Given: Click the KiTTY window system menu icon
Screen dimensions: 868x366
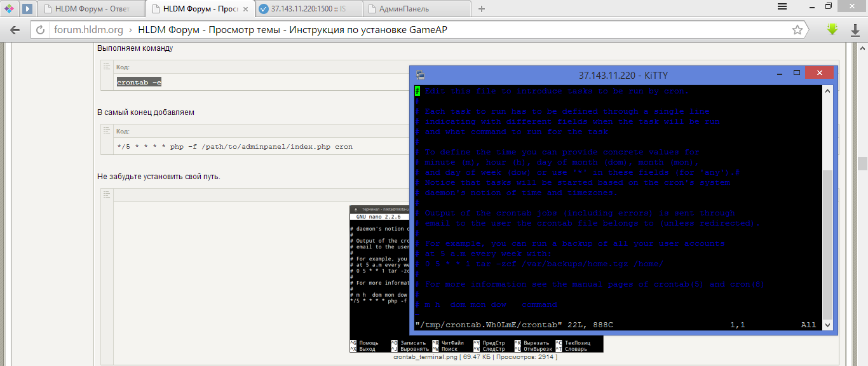Looking at the screenshot, I should coord(420,75).
